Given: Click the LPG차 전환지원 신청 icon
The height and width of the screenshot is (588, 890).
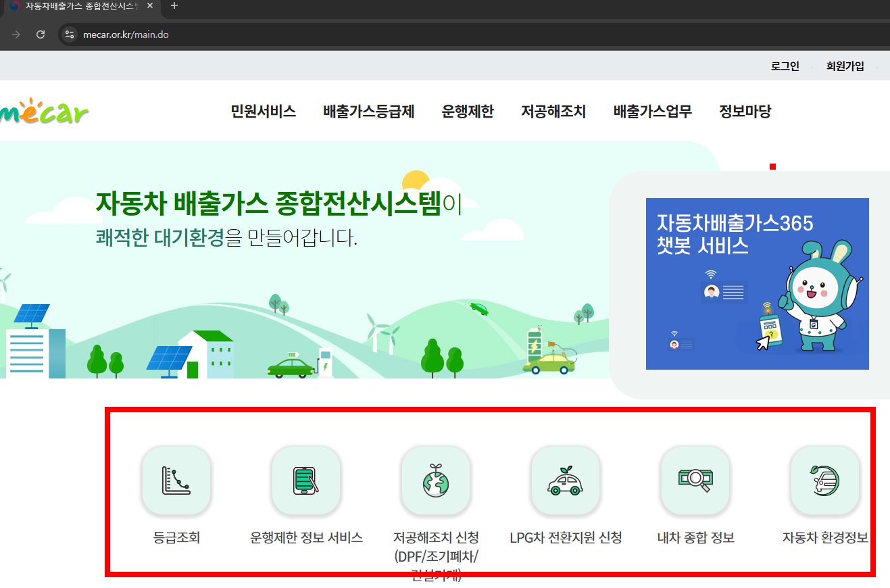Looking at the screenshot, I should (x=565, y=481).
